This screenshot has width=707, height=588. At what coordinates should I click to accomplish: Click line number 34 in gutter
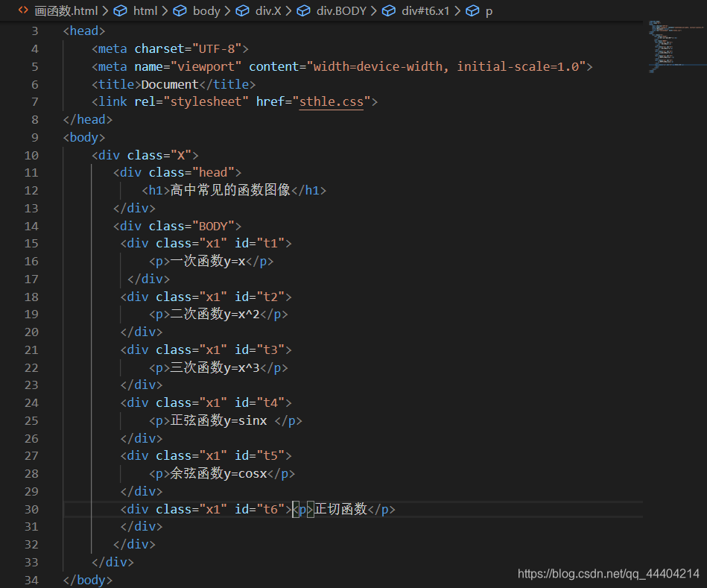31,580
